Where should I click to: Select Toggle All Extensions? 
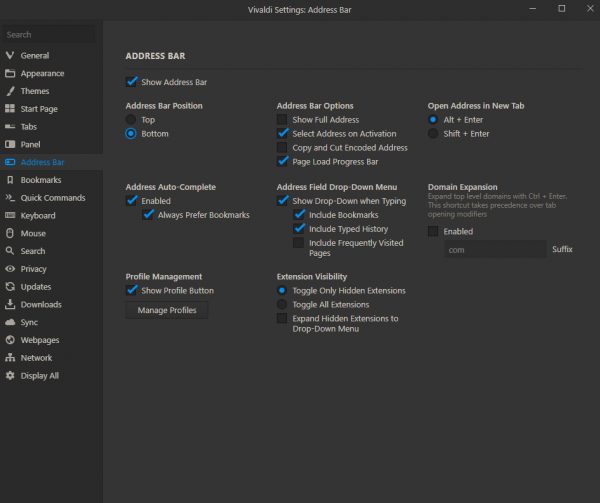point(282,304)
